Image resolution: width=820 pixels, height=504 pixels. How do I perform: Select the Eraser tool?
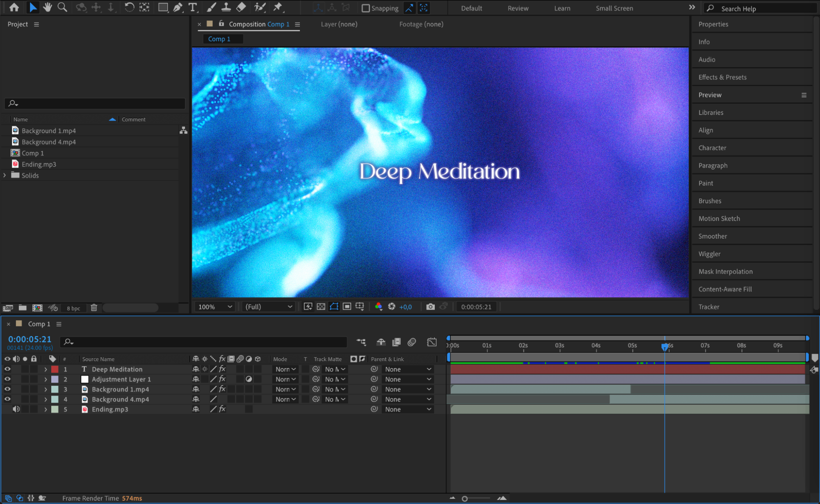(x=241, y=7)
